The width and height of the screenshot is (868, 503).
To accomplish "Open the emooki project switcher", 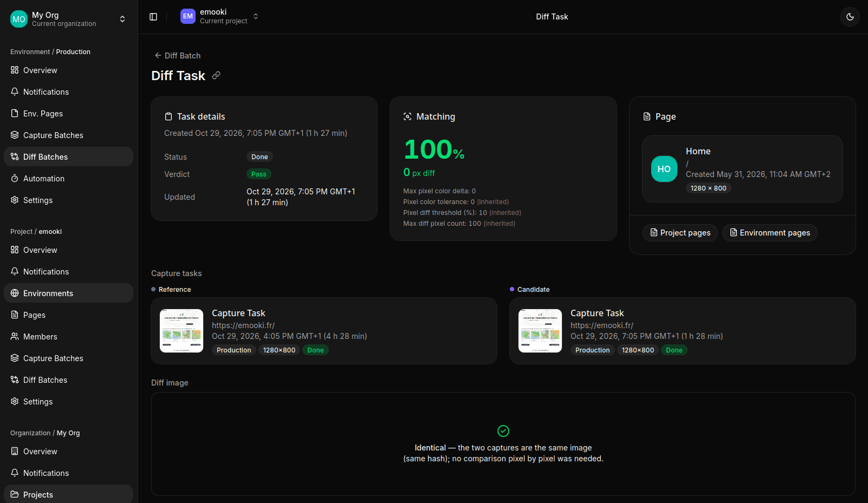I will pyautogui.click(x=219, y=16).
